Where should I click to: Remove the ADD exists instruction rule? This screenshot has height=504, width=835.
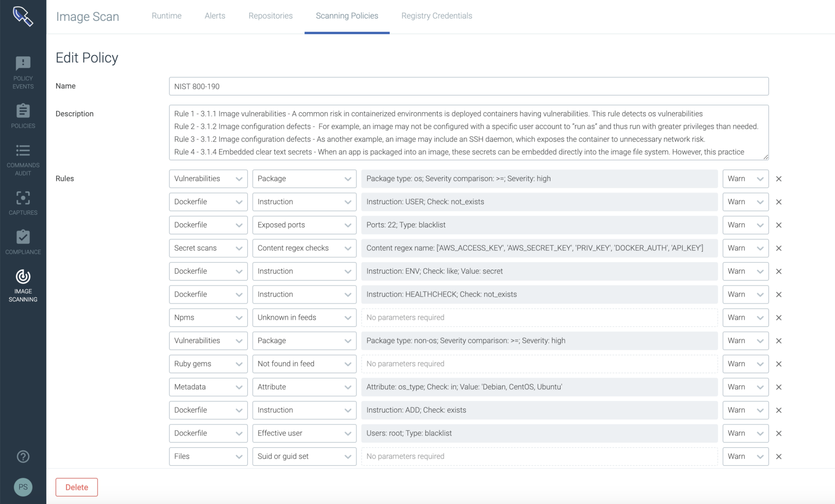(779, 410)
